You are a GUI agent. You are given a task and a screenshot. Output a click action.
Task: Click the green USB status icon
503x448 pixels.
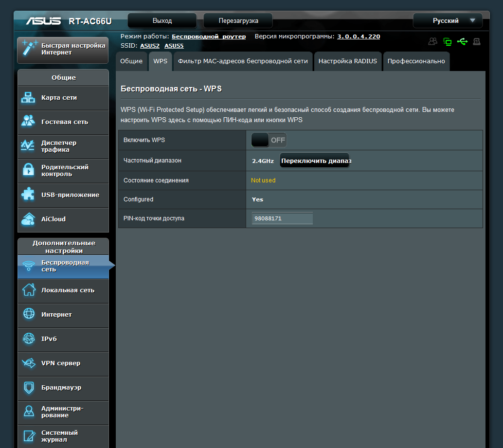point(462,41)
